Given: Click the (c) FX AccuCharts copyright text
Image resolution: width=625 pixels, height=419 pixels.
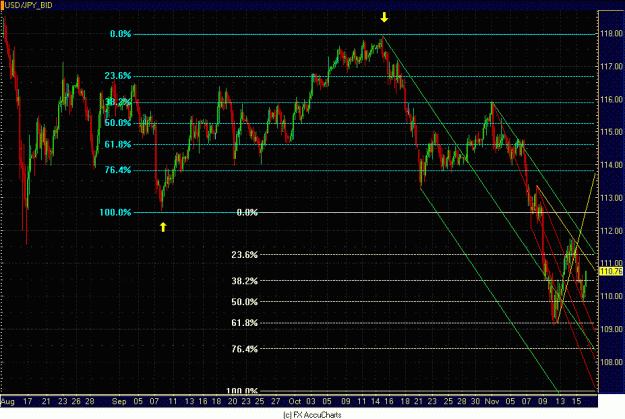Looking at the screenshot, I should 312,415.
